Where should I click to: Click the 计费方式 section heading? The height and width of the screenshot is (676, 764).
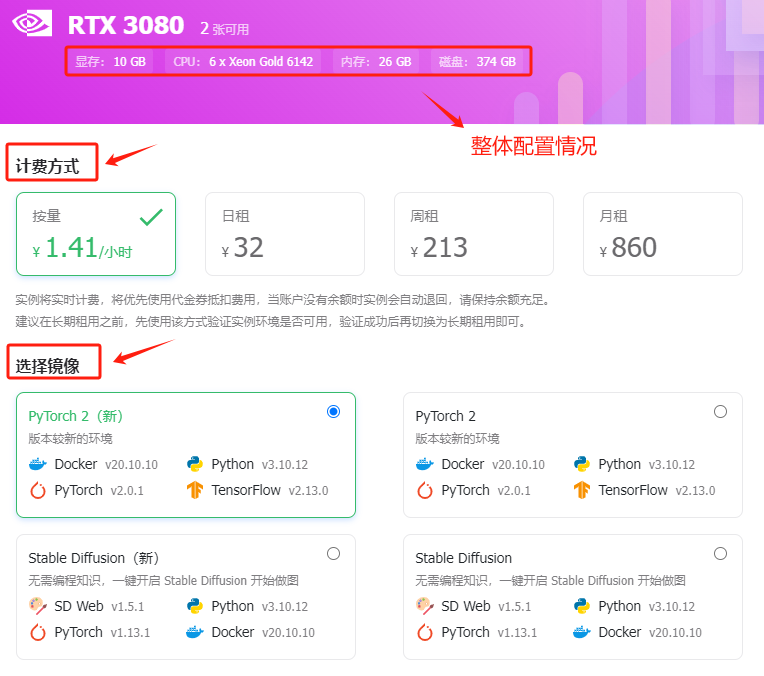tap(47, 166)
